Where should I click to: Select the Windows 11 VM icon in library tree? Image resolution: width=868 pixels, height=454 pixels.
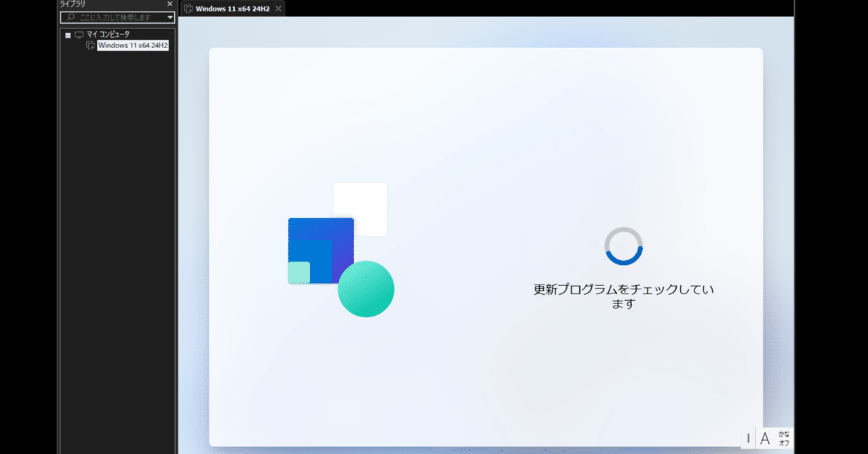pyautogui.click(x=91, y=45)
